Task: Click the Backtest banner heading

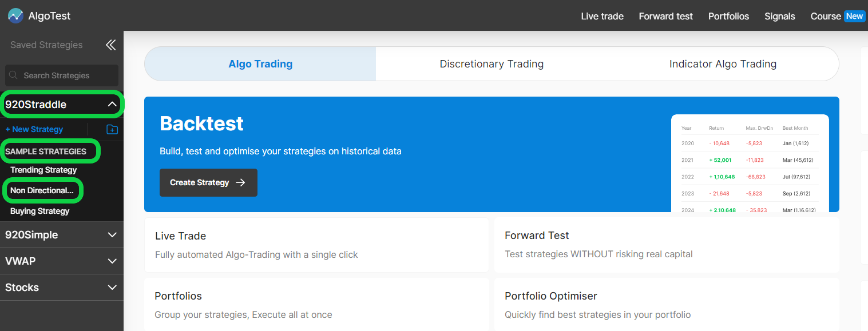Action: tap(201, 123)
